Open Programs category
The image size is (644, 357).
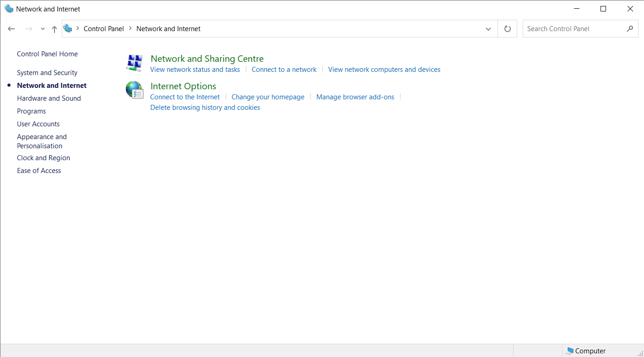[x=32, y=111]
